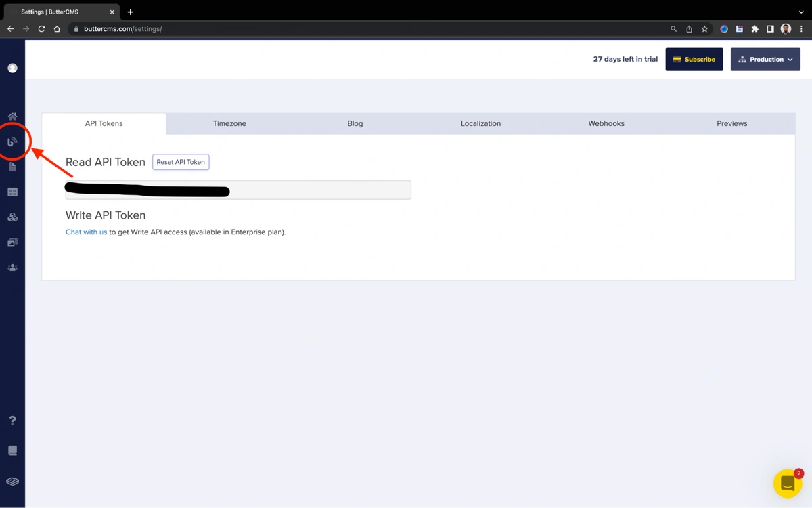Follow the Chat with us link
Screen dimensions: 812x508
point(86,232)
